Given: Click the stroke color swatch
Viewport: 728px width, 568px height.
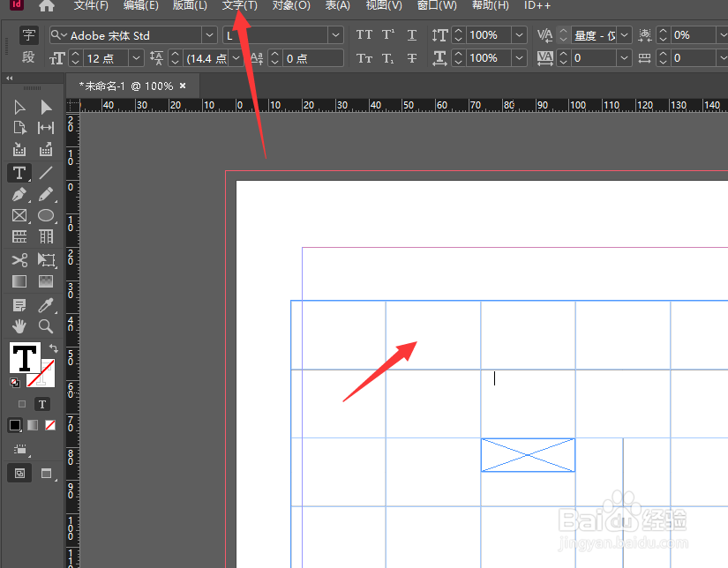Looking at the screenshot, I should point(44,376).
